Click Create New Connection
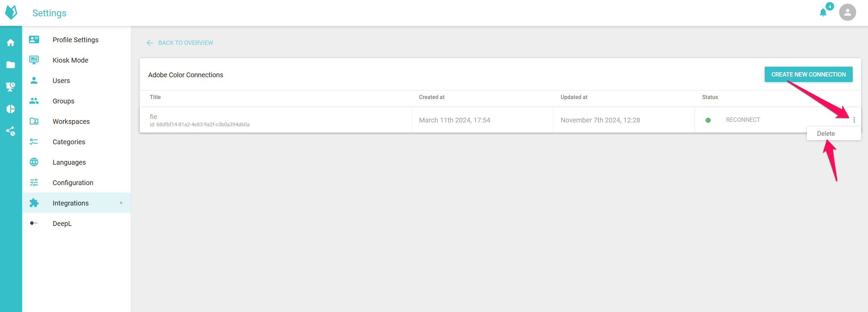868x312 pixels. [809, 74]
